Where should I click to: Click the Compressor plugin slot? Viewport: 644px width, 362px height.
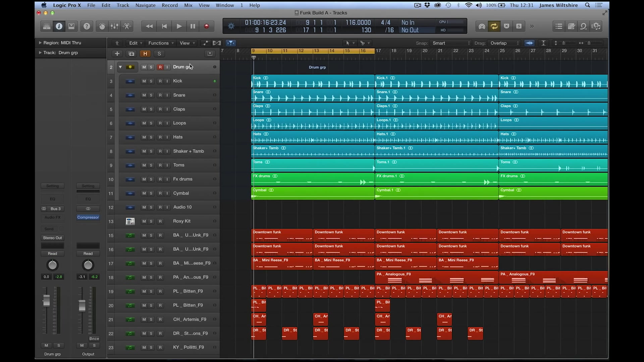point(88,217)
